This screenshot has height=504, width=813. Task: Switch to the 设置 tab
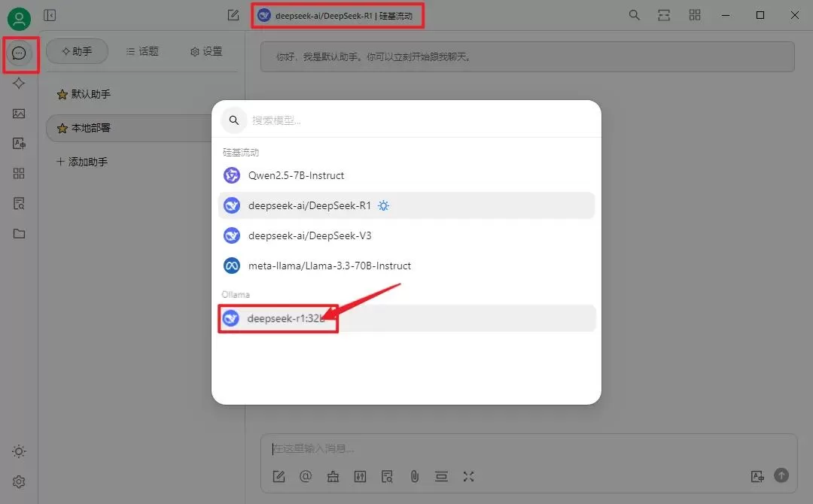point(206,51)
